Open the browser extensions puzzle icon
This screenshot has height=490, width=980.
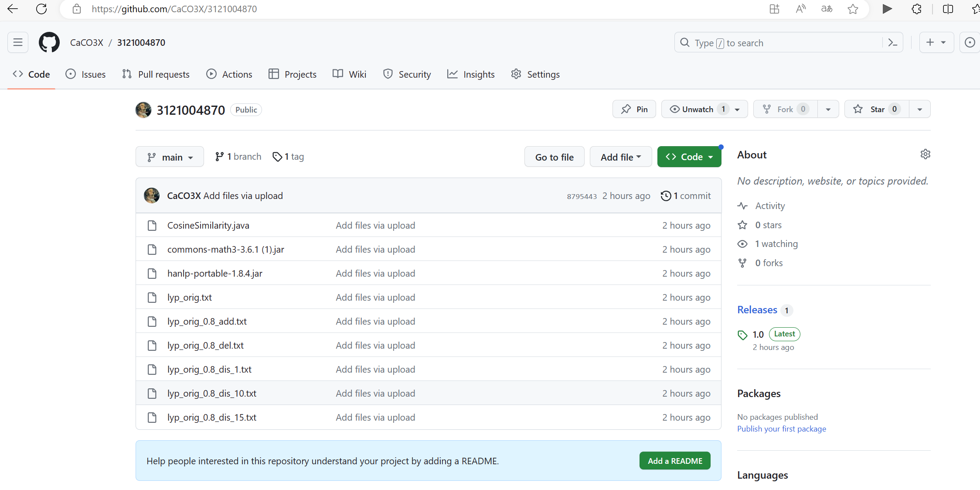coord(916,9)
